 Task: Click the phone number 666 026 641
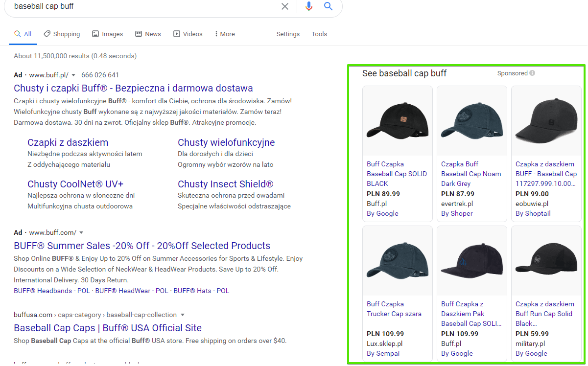pyautogui.click(x=100, y=75)
